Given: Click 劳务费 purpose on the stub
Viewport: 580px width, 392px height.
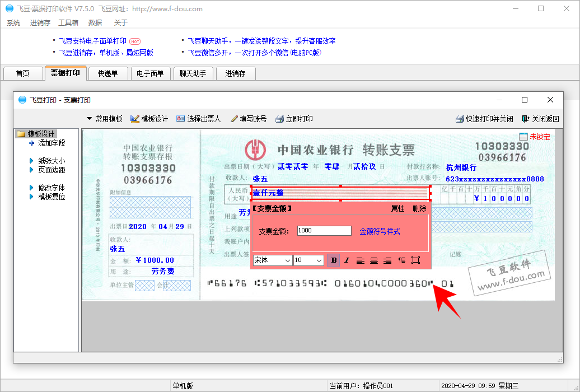Looking at the screenshot, I should [x=163, y=272].
